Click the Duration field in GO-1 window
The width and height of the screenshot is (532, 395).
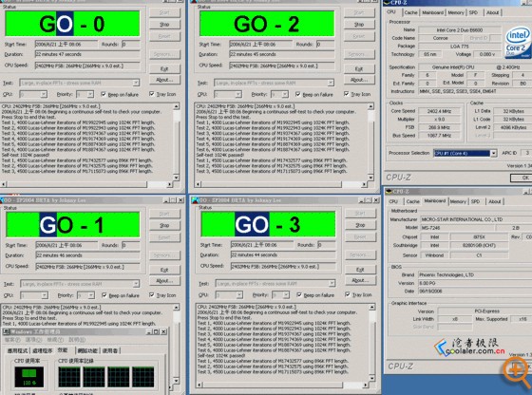click(x=88, y=255)
